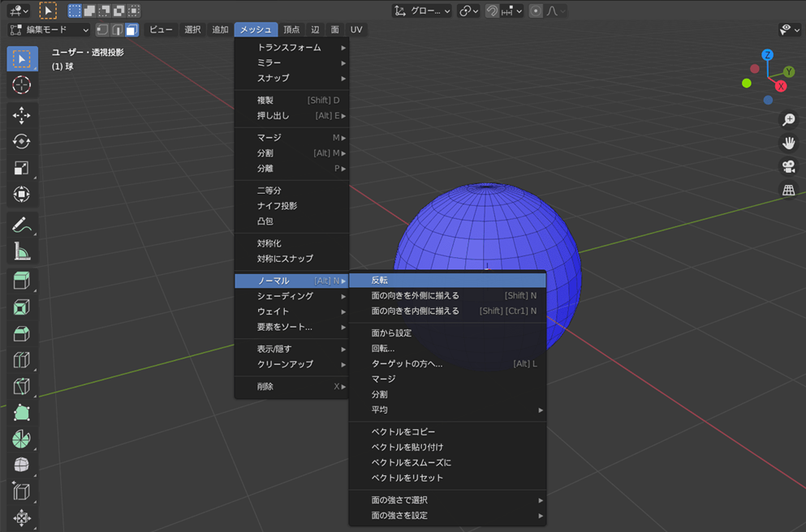Open the pivot point dropdown
806x532 pixels.
coord(468,11)
